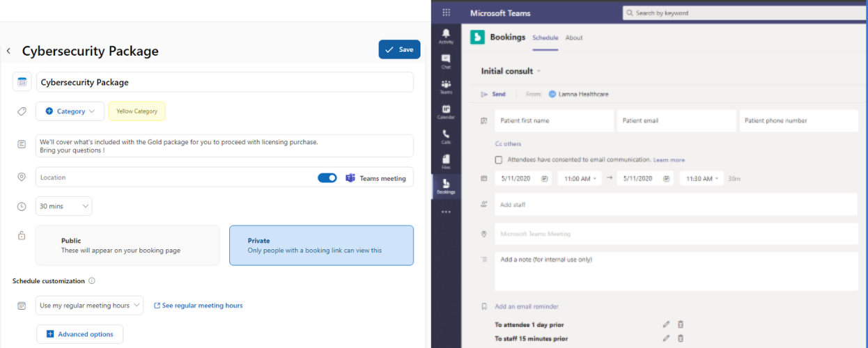Choose the Public visibility option
The image size is (868, 348).
127,245
